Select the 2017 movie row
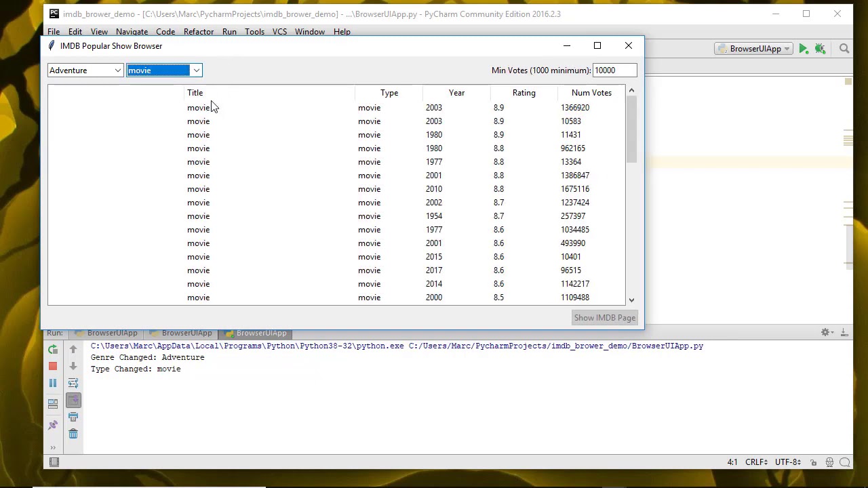The image size is (868, 488). click(337, 270)
